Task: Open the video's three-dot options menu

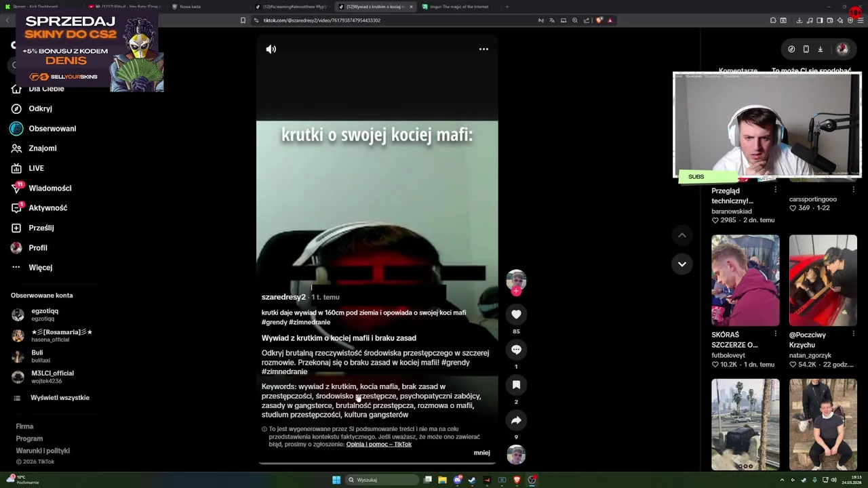Action: tap(484, 49)
